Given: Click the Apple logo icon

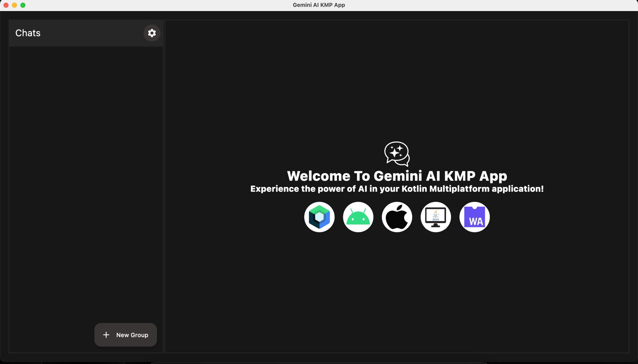Looking at the screenshot, I should coord(397,217).
